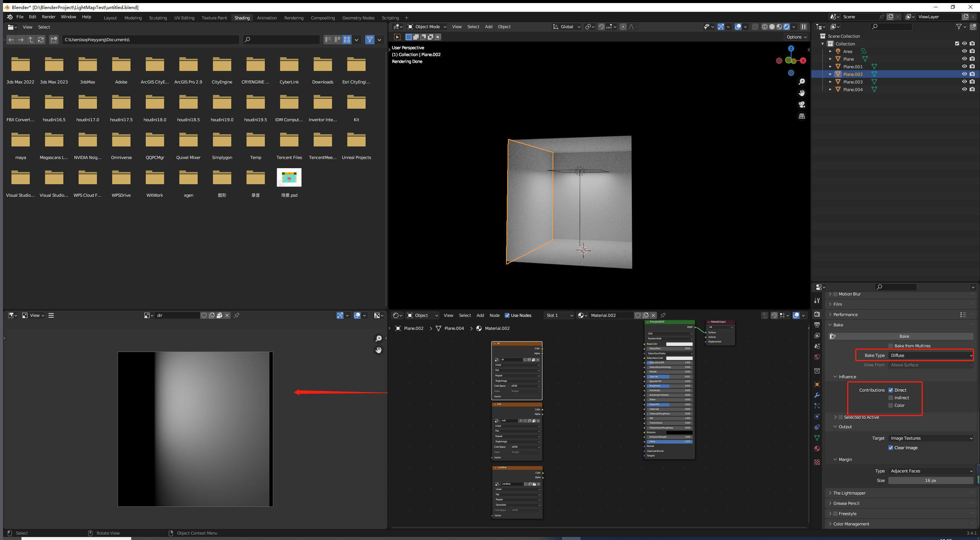Open Bake Type Diffuse dropdown

931,355
